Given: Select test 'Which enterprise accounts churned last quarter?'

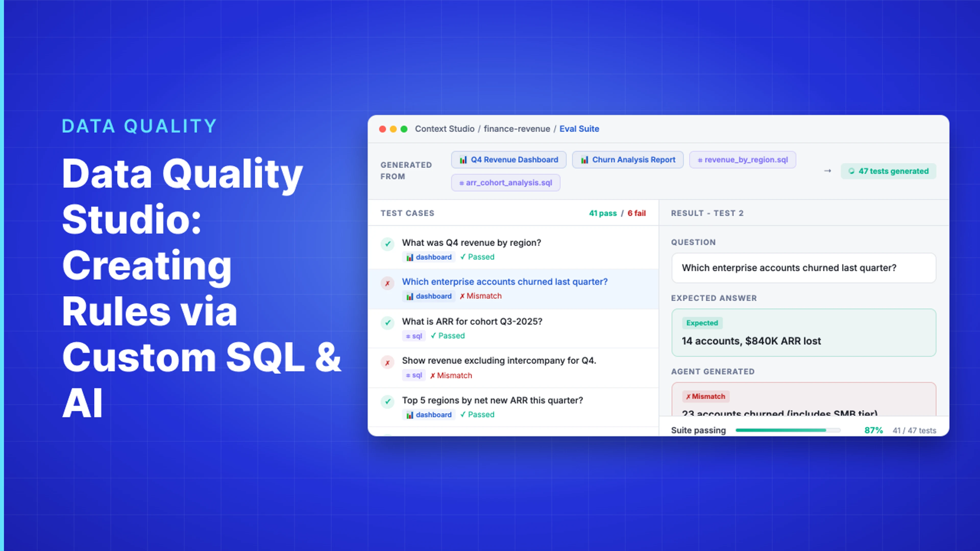Looking at the screenshot, I should tap(513, 289).
